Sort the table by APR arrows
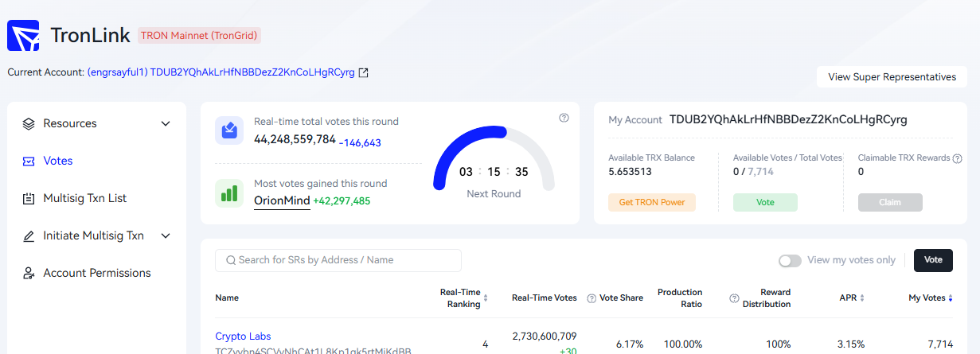Viewport: 980px width, 354px height. tap(861, 298)
